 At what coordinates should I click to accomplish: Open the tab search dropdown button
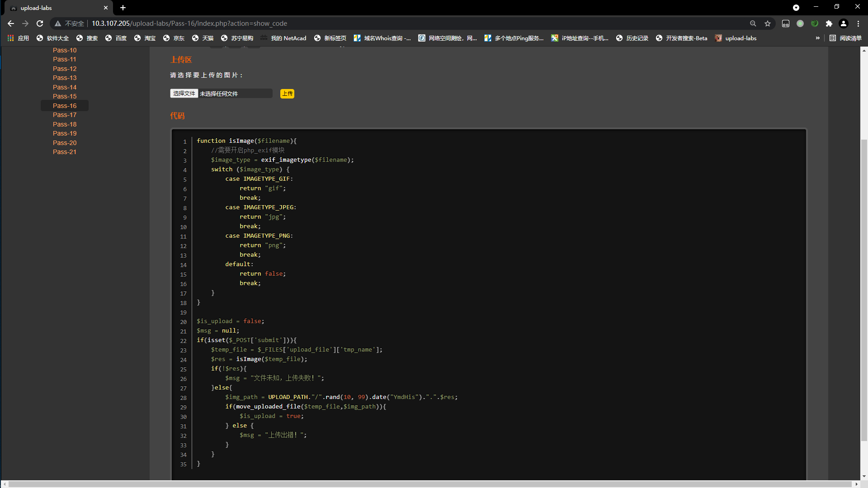(x=796, y=8)
